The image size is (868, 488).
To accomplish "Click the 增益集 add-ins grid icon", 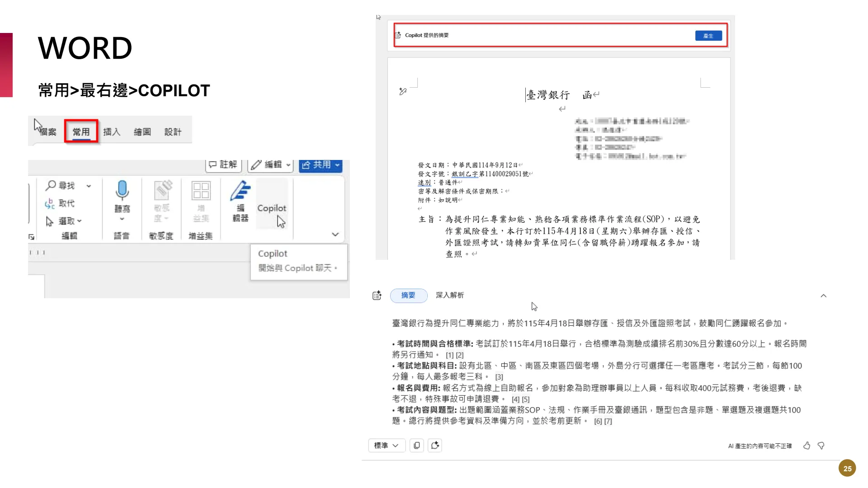I will pos(201,190).
